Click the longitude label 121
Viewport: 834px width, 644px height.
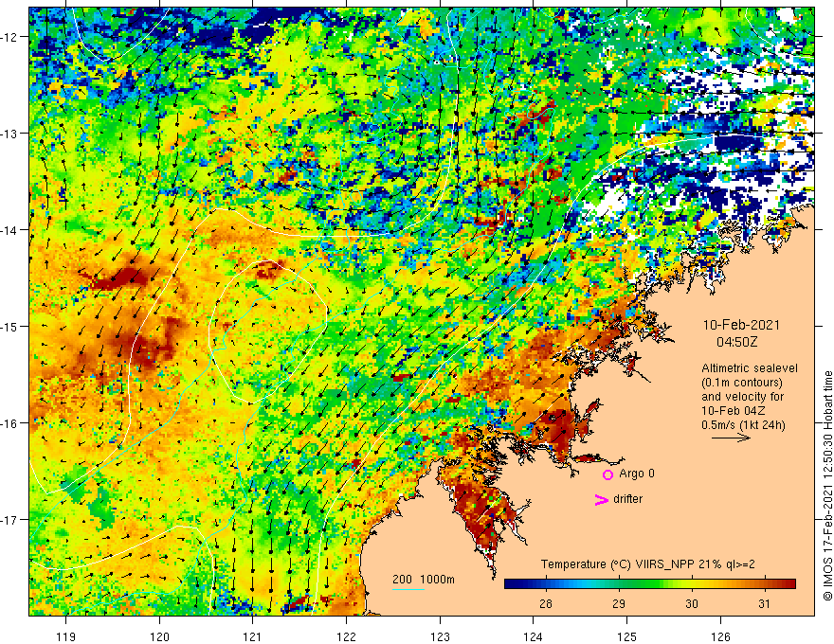(x=253, y=636)
